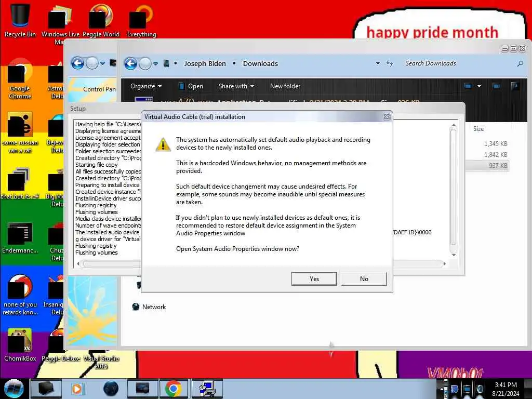Toggle the preview pane icon
The image size is (532, 399).
[x=496, y=86]
